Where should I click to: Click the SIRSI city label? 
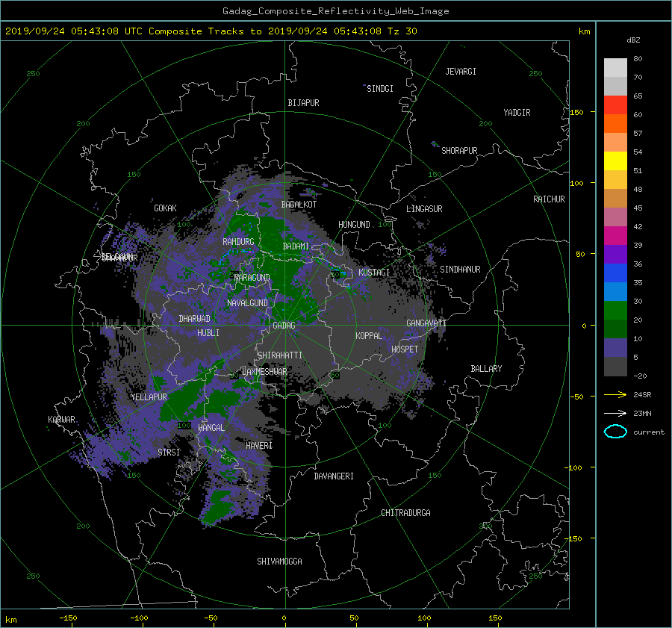[x=169, y=453]
